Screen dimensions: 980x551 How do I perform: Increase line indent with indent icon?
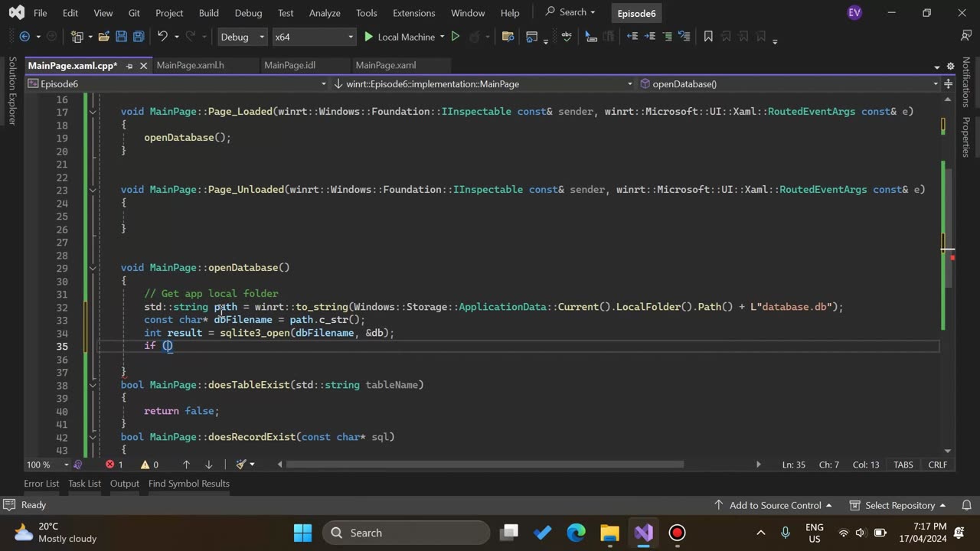650,37
